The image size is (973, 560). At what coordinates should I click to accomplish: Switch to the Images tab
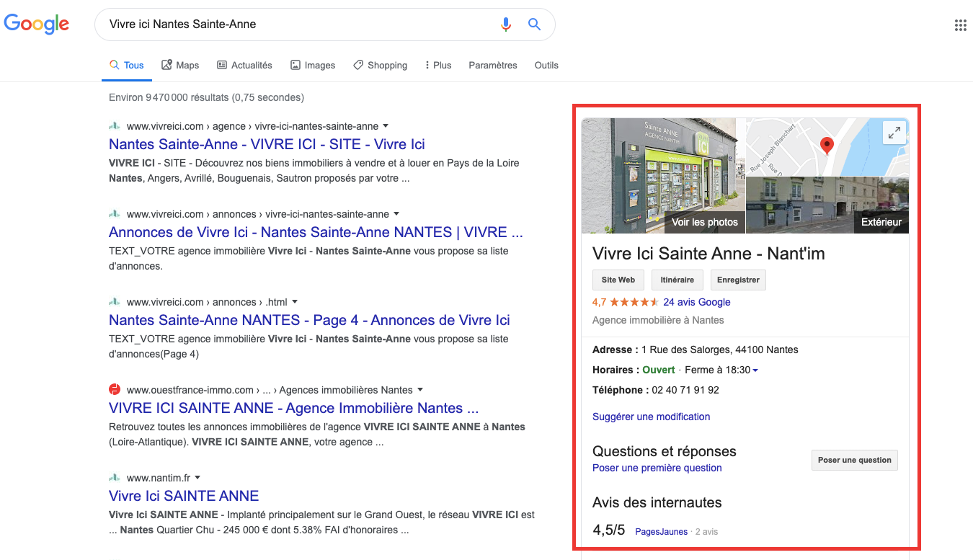coord(313,65)
